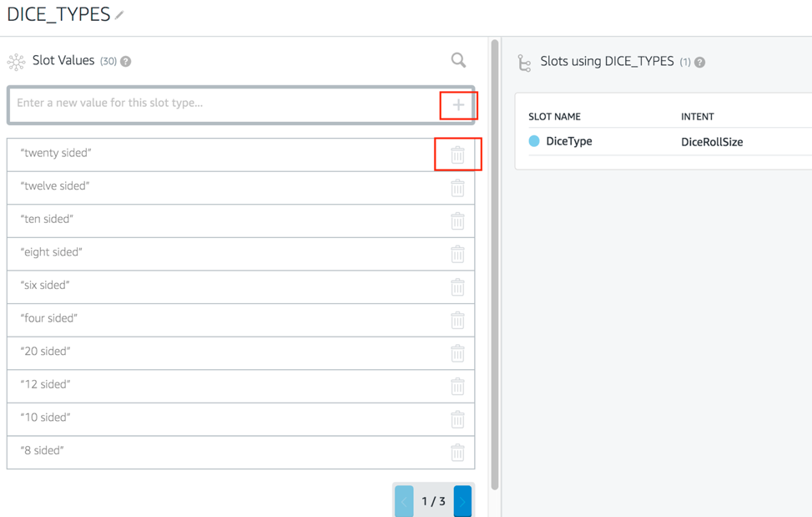Delete the "twenty sided" slot value
Viewport: 812px width, 517px height.
457,155
